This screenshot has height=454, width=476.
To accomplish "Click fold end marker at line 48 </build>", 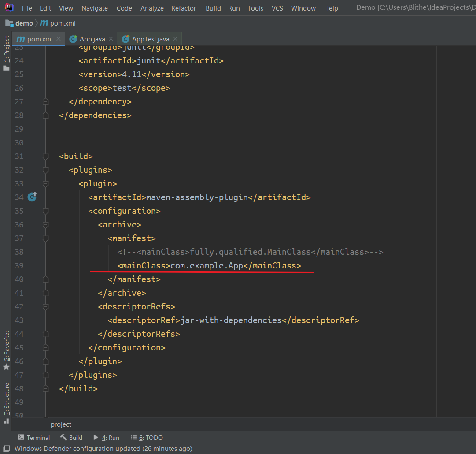I will (45, 388).
